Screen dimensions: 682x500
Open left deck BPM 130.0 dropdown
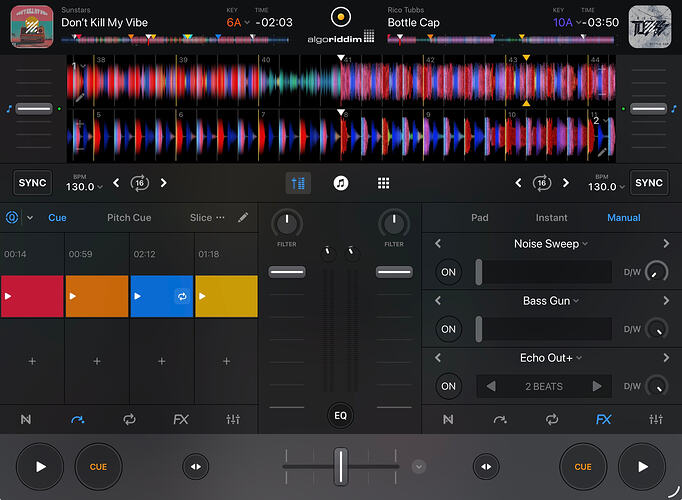click(84, 187)
